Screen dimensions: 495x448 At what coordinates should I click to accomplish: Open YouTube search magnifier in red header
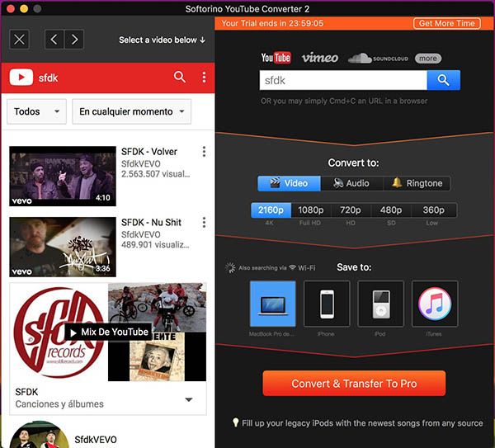[180, 77]
